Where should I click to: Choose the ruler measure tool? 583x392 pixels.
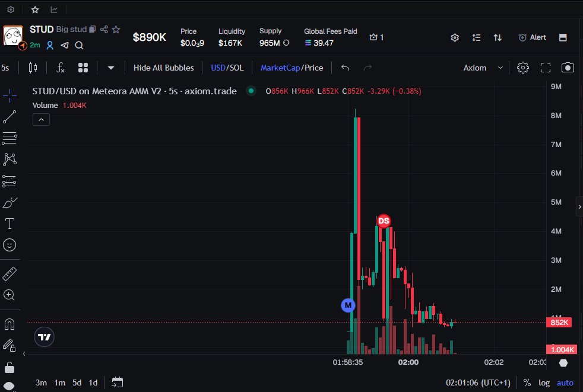click(9, 274)
